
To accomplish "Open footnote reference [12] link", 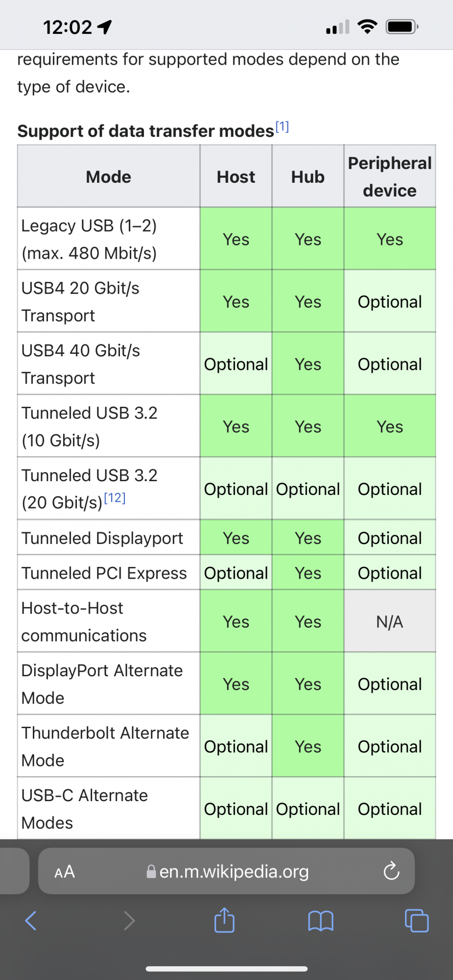I will coord(115,498).
